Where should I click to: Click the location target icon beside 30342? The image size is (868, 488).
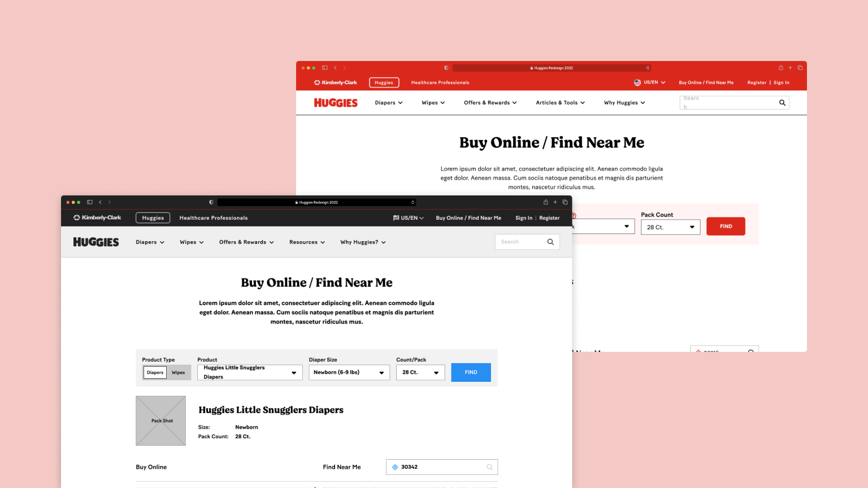[395, 467]
